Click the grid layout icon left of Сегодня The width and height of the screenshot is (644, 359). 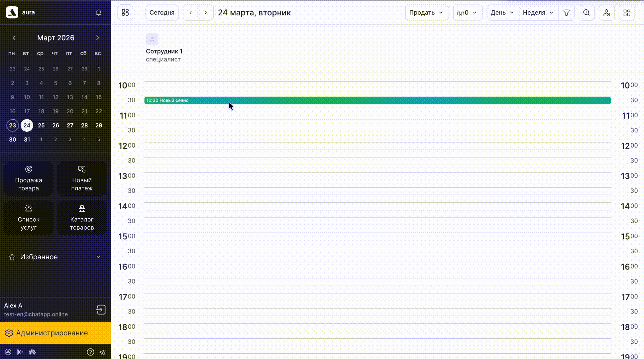coord(125,13)
